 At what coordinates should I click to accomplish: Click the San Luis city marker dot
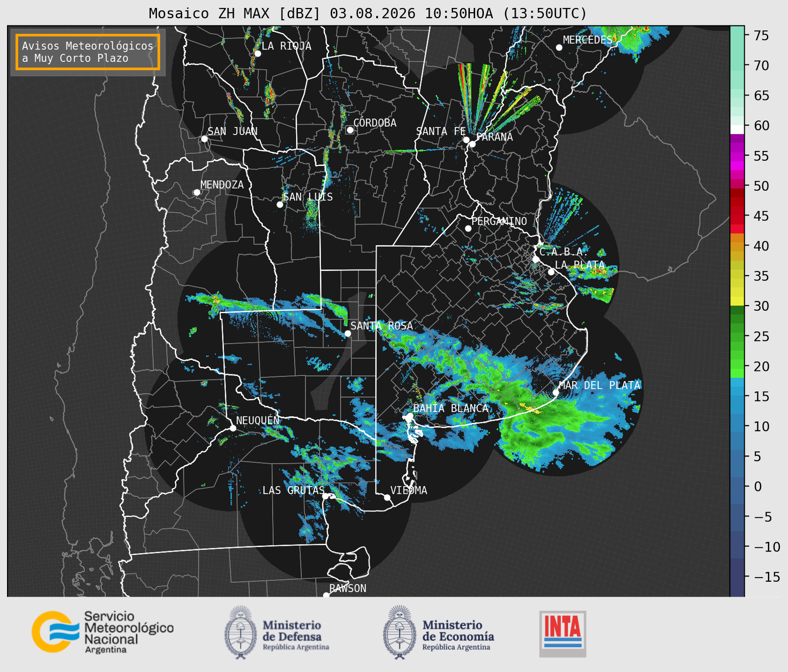coord(280,205)
